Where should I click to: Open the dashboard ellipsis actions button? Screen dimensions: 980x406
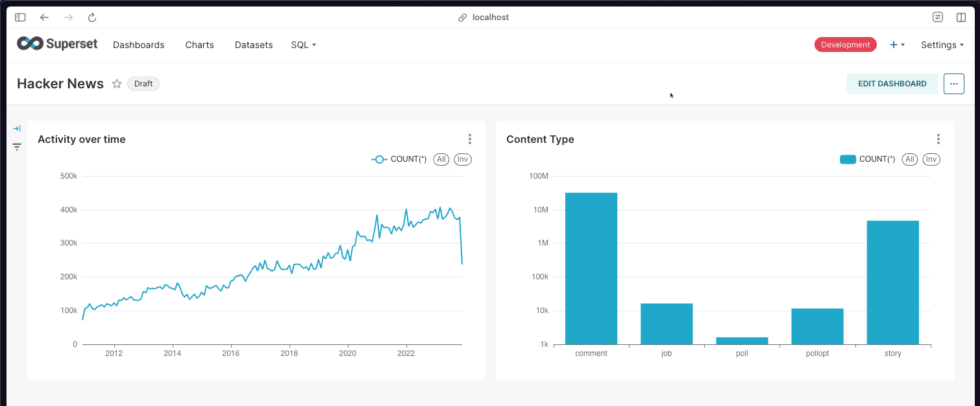click(x=953, y=84)
